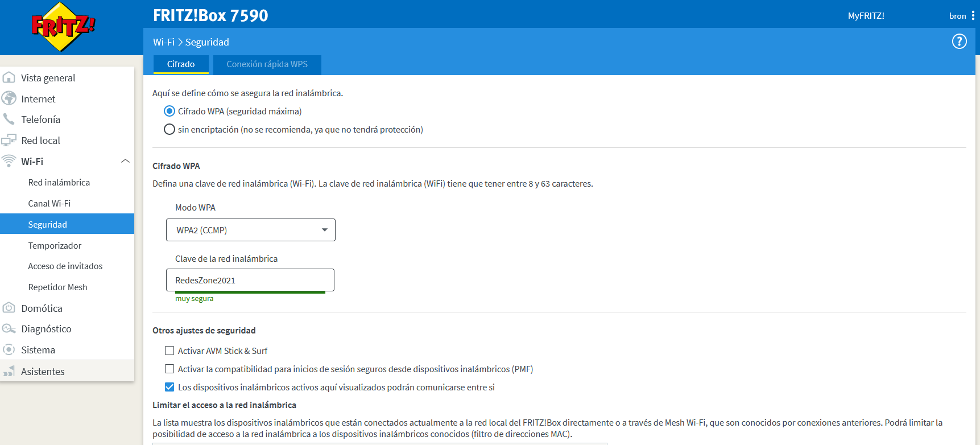The width and height of the screenshot is (980, 445).
Task: Click the Vista general house icon
Action: click(9, 77)
